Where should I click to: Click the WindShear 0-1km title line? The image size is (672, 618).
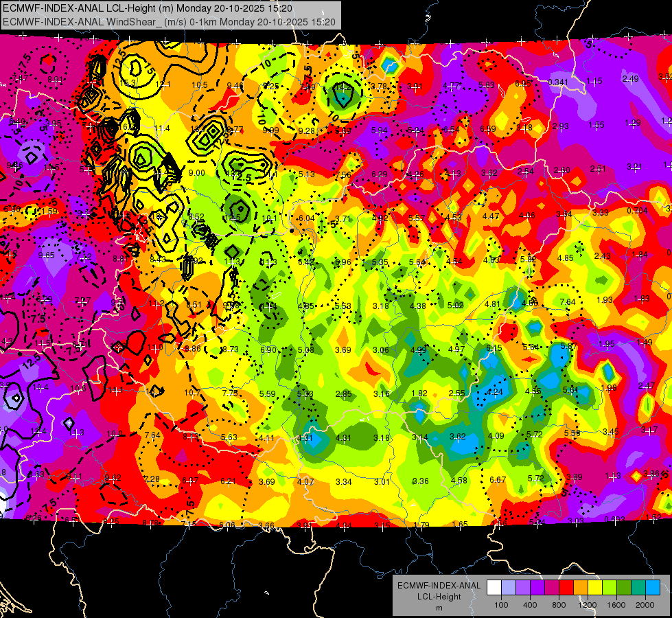pos(169,22)
